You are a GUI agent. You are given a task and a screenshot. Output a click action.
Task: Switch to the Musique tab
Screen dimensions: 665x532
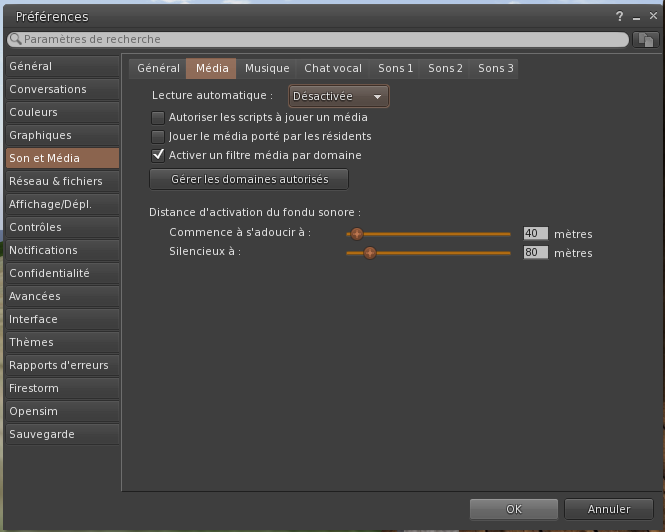pyautogui.click(x=267, y=68)
